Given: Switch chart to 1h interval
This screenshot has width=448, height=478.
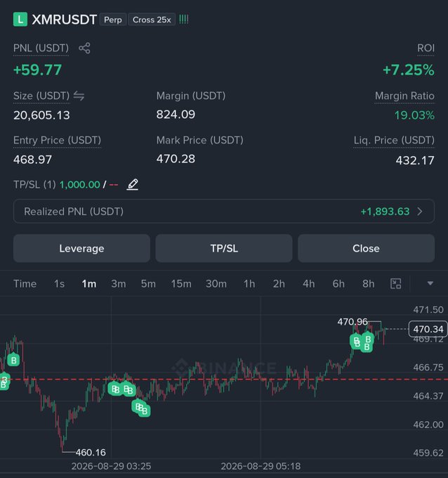Looking at the screenshot, I should point(249,284).
